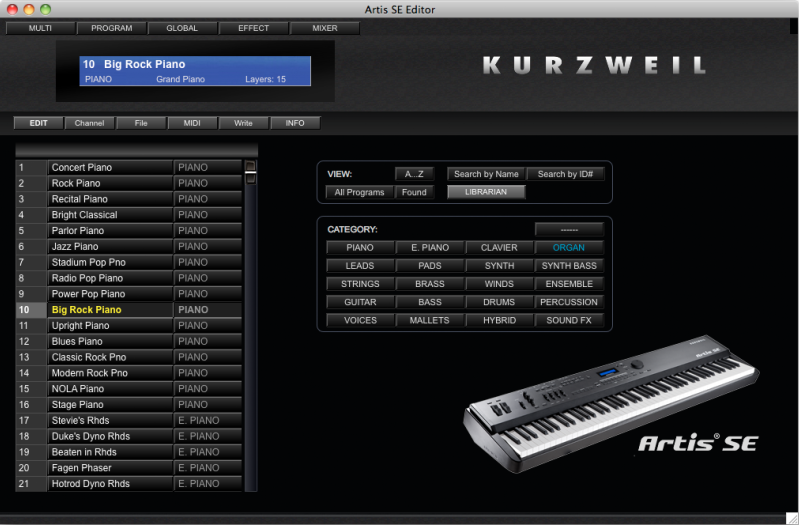The height and width of the screenshot is (525, 800).
Task: Click the Kurzweil logo
Action: (x=594, y=66)
